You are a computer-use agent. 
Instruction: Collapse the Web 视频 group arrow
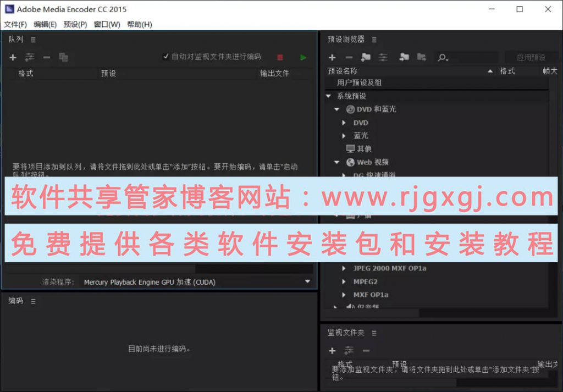coord(337,162)
